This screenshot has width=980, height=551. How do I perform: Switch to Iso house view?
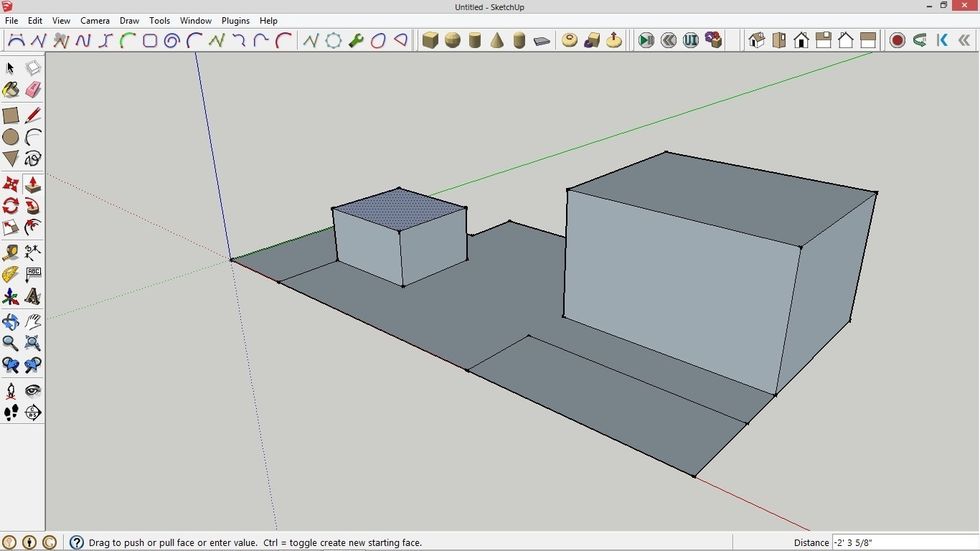point(757,41)
